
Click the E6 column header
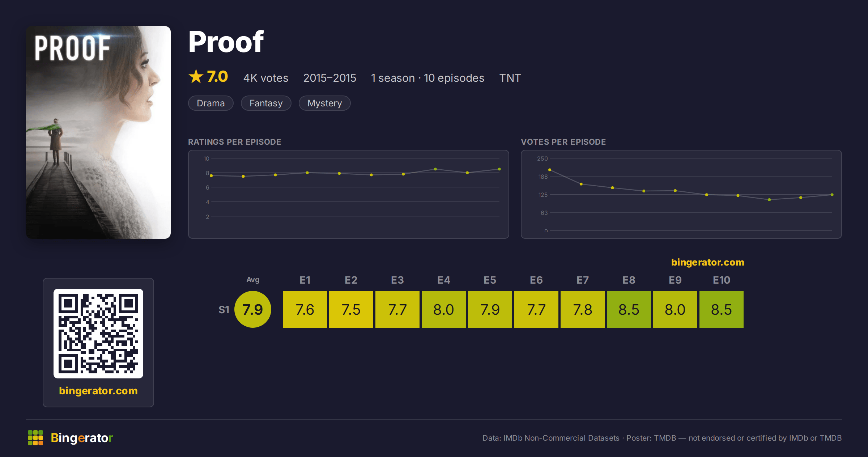[536, 280]
